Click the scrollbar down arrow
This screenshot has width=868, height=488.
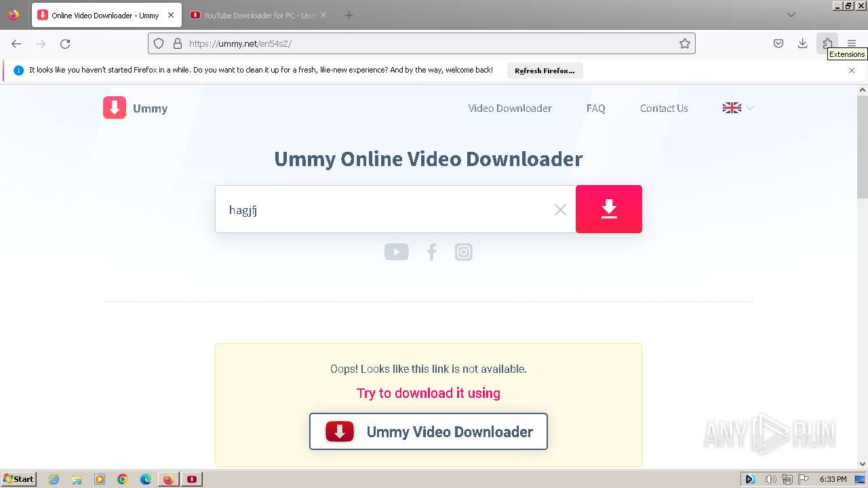pos(863,464)
